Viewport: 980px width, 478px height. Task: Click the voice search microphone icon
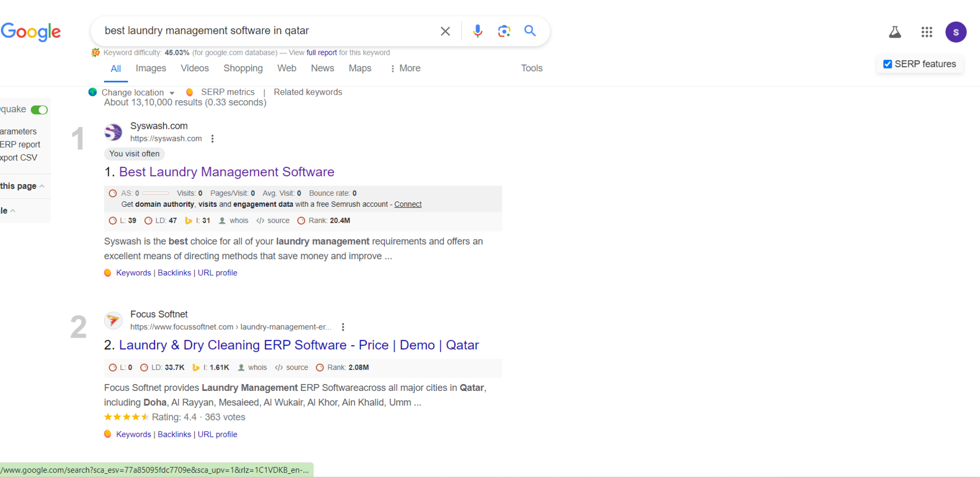pos(477,31)
